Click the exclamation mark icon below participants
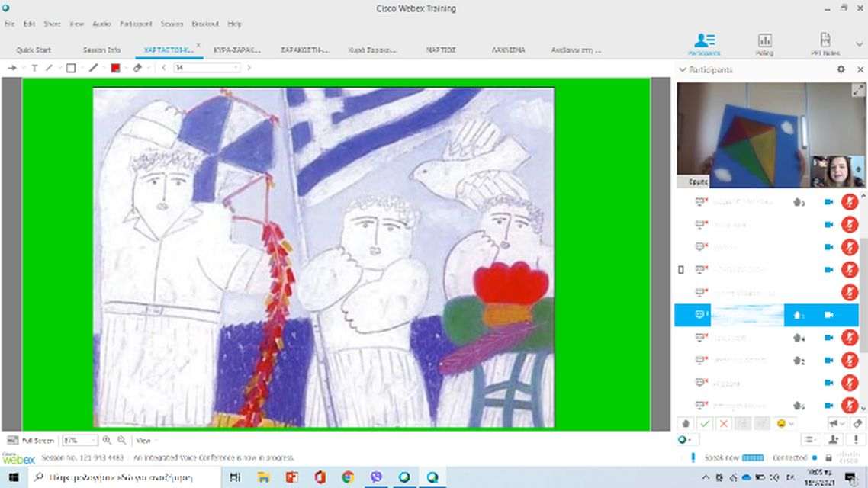 tap(856, 440)
